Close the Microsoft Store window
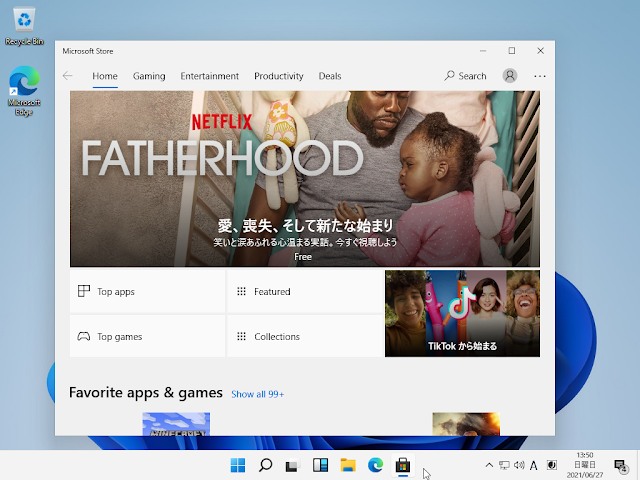The image size is (640, 480). coord(540,51)
